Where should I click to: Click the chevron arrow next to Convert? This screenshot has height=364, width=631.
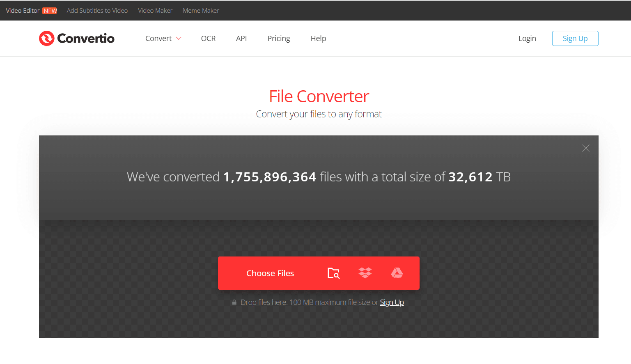click(x=179, y=39)
